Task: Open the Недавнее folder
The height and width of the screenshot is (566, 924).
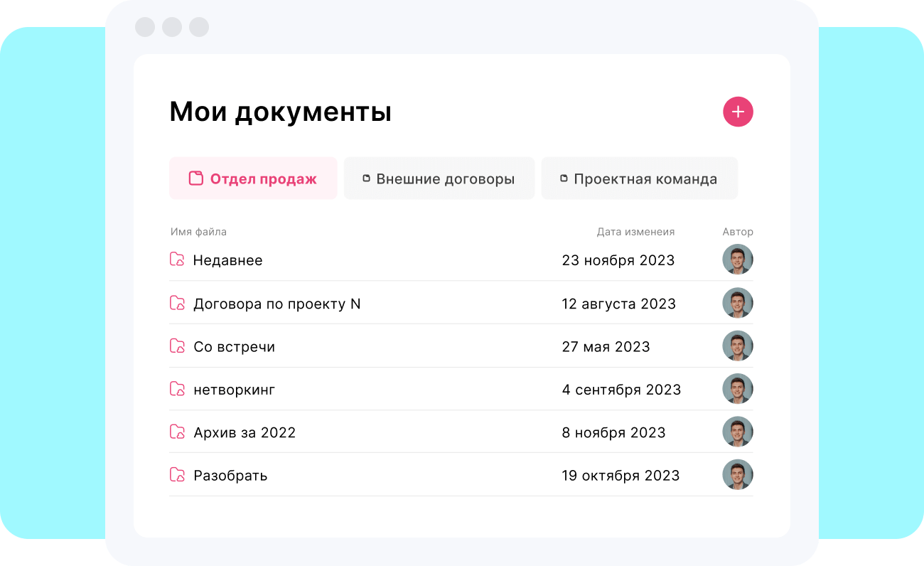Action: [227, 260]
